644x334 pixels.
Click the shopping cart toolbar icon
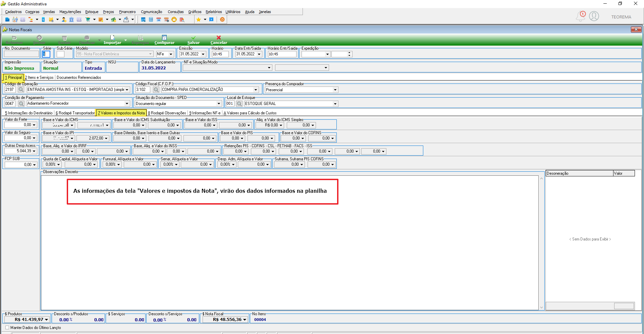click(88, 20)
